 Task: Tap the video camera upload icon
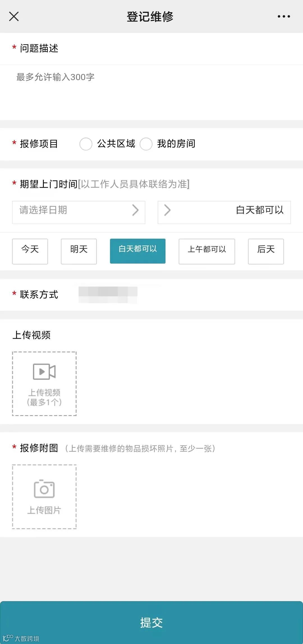point(44,371)
